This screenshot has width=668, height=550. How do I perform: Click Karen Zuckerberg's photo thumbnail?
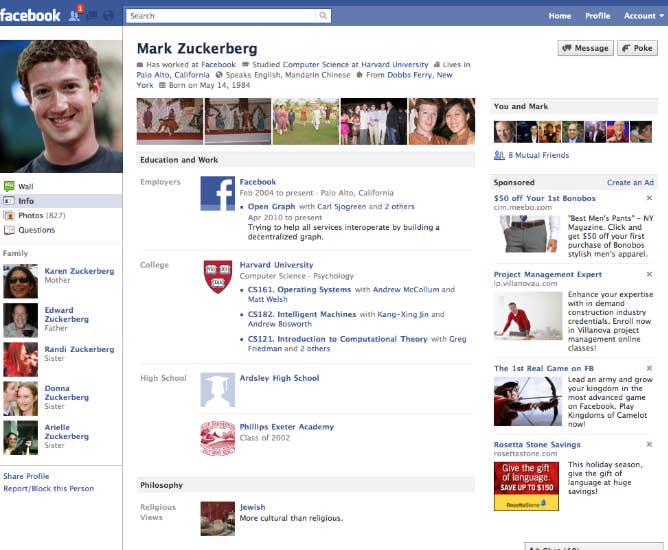coord(20,281)
